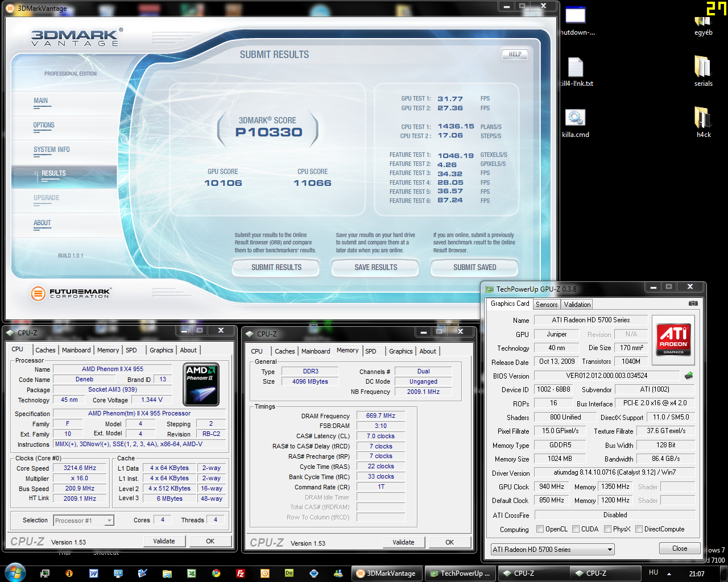Open the killa.cmd desktop file
728x582 pixels.
pyautogui.click(x=575, y=123)
